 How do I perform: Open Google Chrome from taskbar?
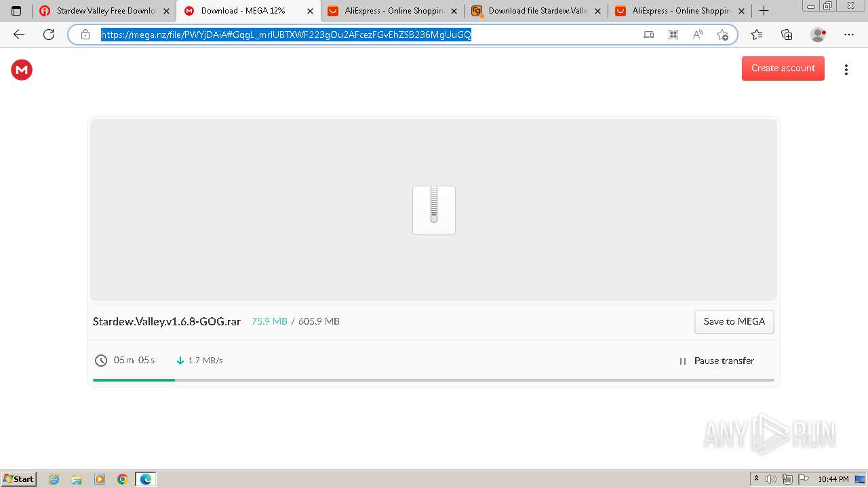pyautogui.click(x=123, y=479)
